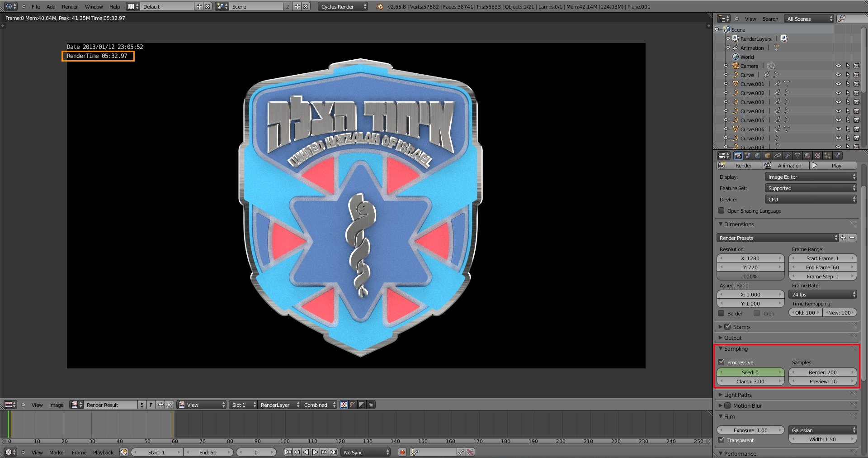The image size is (868, 458).
Task: Show alpha channel only in image editor
Action: click(362, 405)
